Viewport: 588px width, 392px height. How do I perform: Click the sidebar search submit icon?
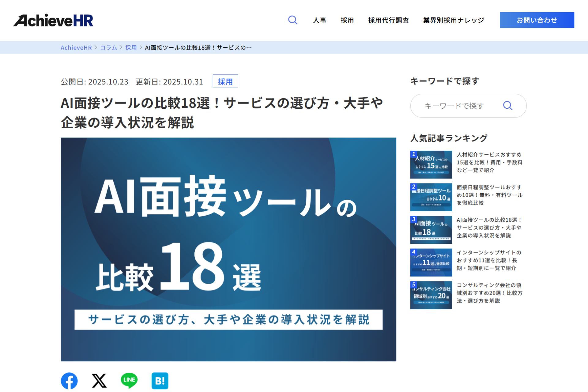click(507, 106)
